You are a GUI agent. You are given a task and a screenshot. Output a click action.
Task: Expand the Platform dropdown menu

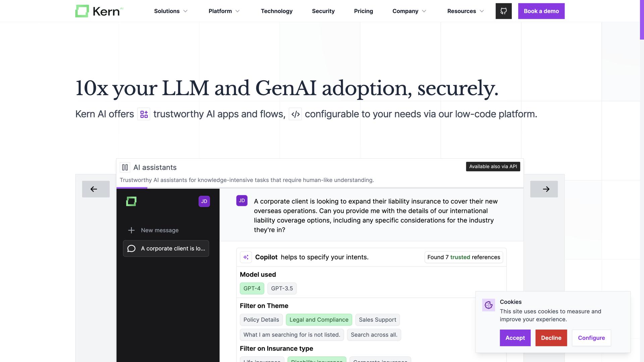[x=224, y=11]
